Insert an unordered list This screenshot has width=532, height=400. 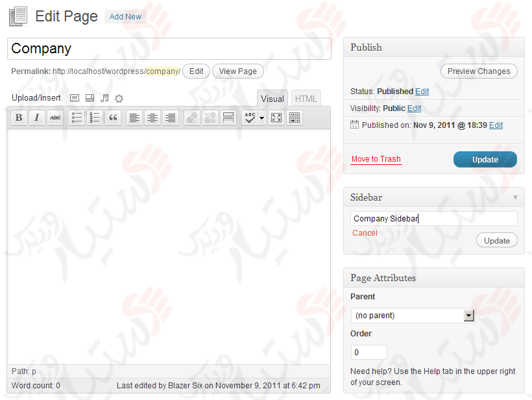click(77, 118)
